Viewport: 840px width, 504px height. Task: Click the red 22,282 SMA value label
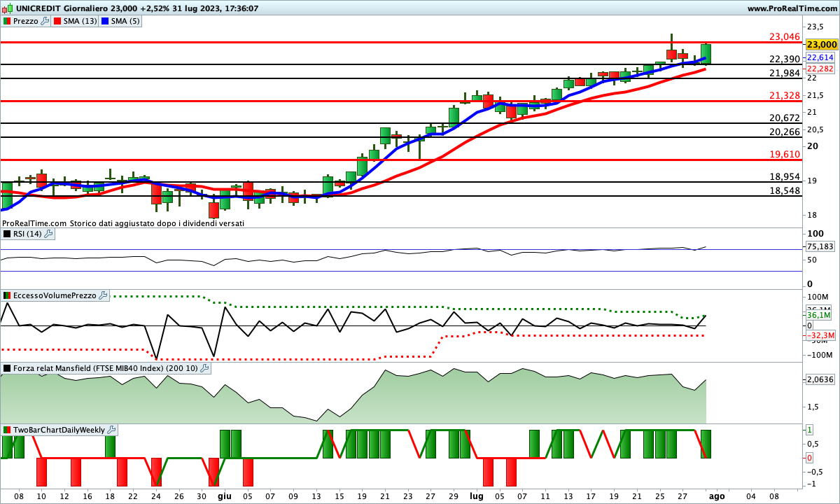pyautogui.click(x=820, y=69)
